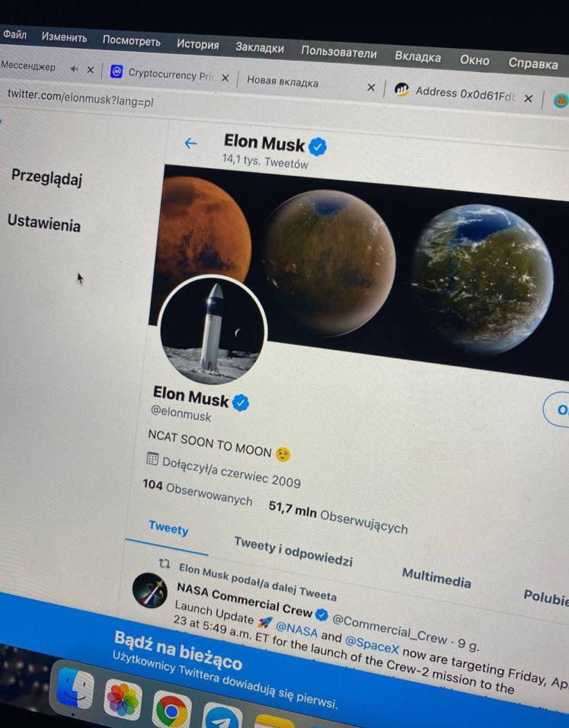Open the Ustawienia link in sidebar

coord(44,222)
